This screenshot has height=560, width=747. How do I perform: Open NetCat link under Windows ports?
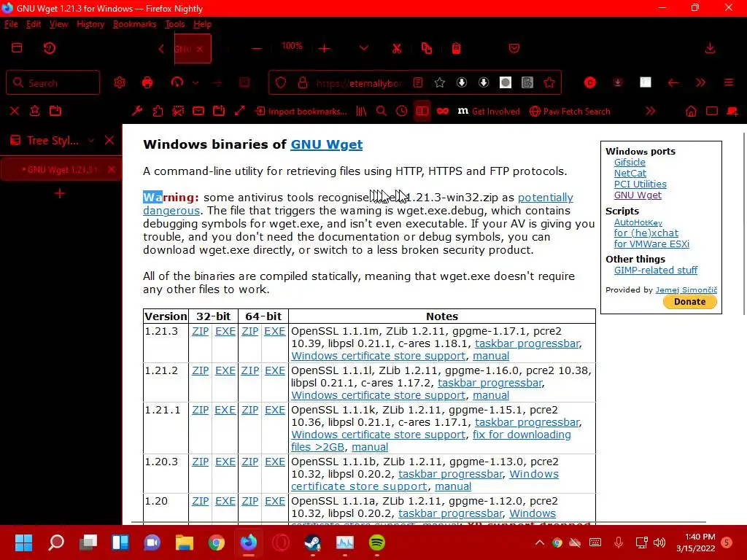(x=630, y=174)
